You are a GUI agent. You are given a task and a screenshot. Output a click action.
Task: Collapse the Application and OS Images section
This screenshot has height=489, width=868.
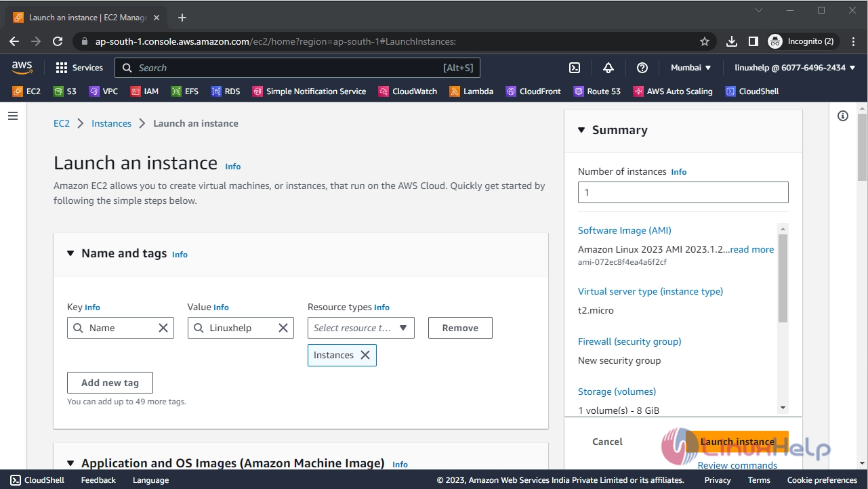click(x=70, y=463)
